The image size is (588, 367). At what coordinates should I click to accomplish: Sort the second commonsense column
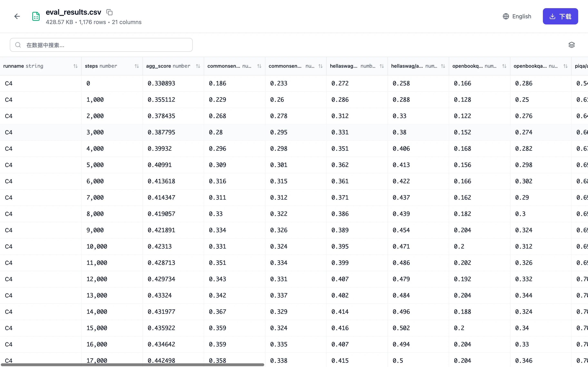pos(320,66)
